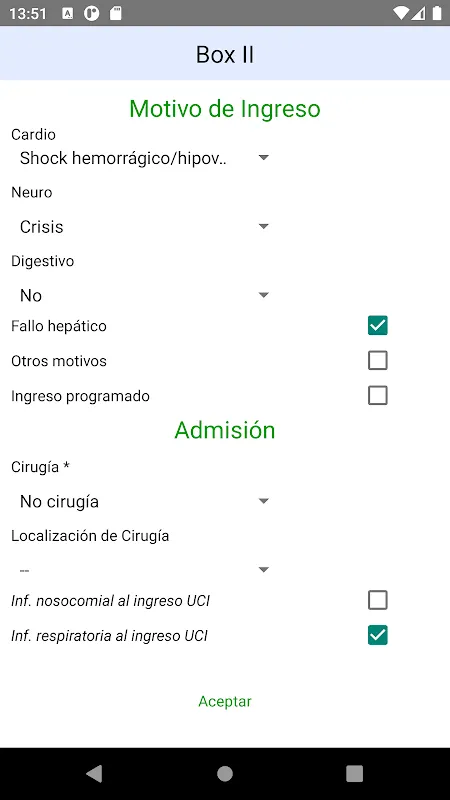Check the Otros motivos checkbox

(378, 360)
